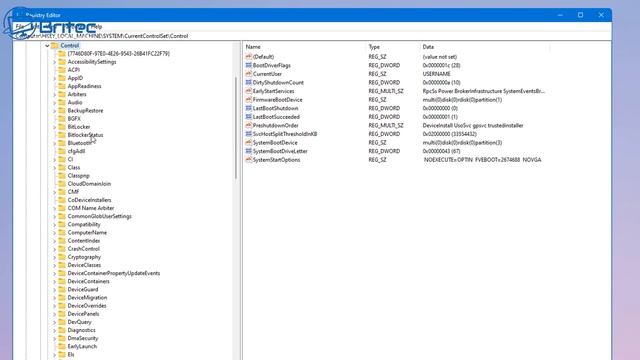Image resolution: width=640 pixels, height=360 pixels.
Task: Click REG_MULTI_SZ type of PreshutdownOrder
Action: tap(386, 125)
